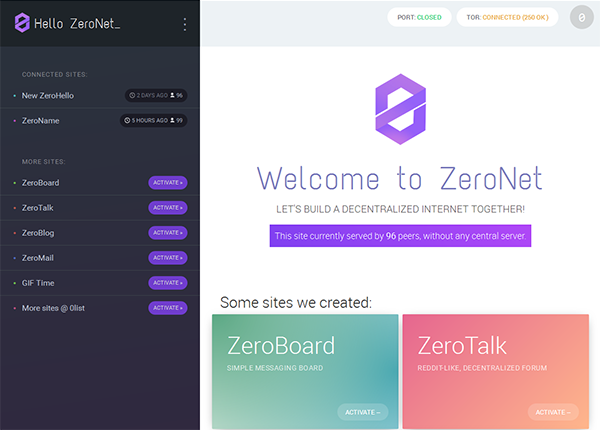This screenshot has height=430, width=600.
Task: Activate ZeroBlog in the sidebar list
Action: 168,233
